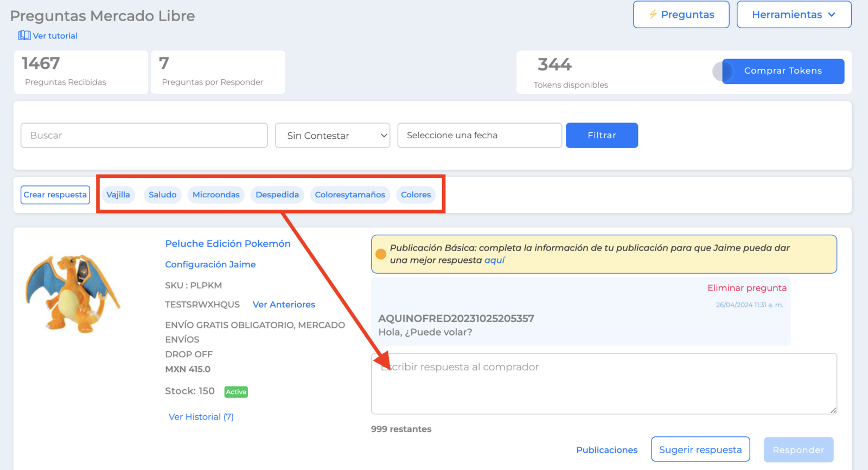Click the Comprar Tokens button
Image resolution: width=868 pixels, height=470 pixels.
tap(783, 71)
